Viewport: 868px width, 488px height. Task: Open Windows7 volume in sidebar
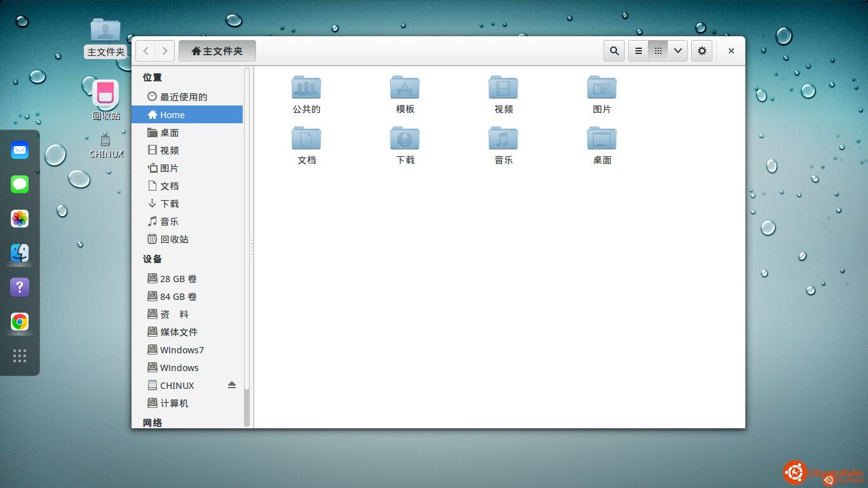coord(181,350)
